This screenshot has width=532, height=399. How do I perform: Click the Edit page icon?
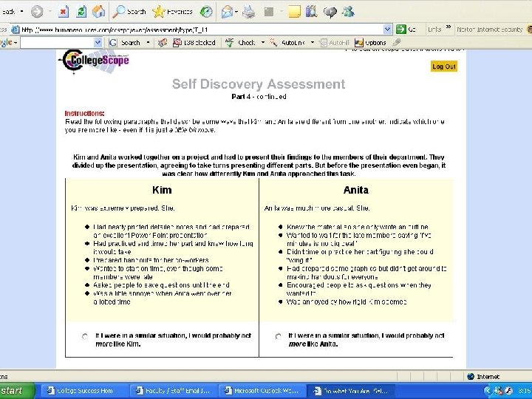269,12
